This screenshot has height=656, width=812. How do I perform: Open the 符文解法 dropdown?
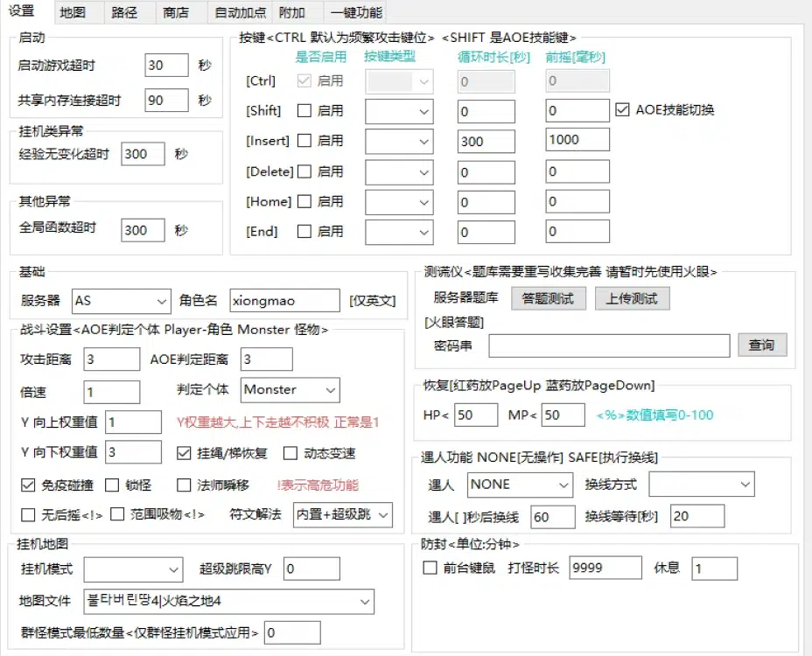click(x=342, y=514)
